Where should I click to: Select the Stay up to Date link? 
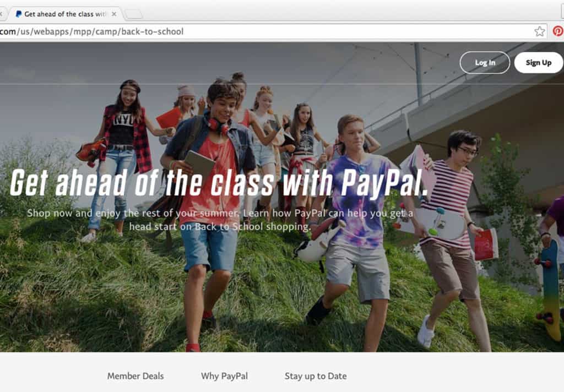click(x=316, y=376)
